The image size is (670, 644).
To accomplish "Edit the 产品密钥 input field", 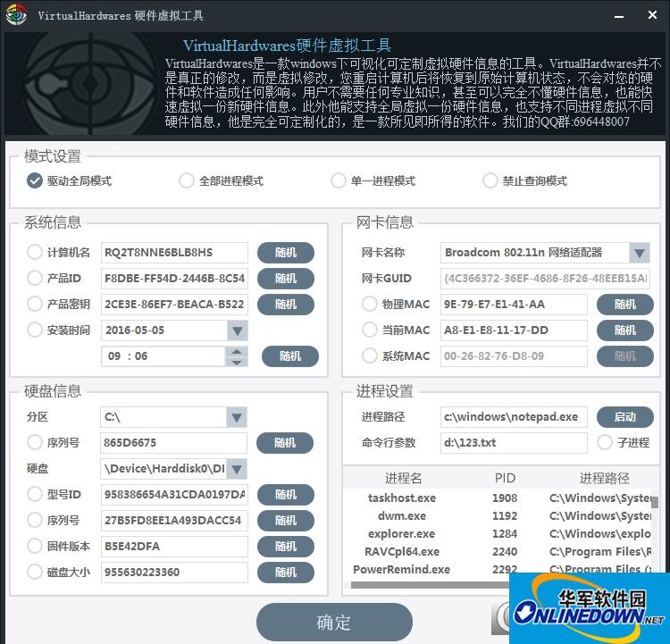I will click(x=174, y=305).
